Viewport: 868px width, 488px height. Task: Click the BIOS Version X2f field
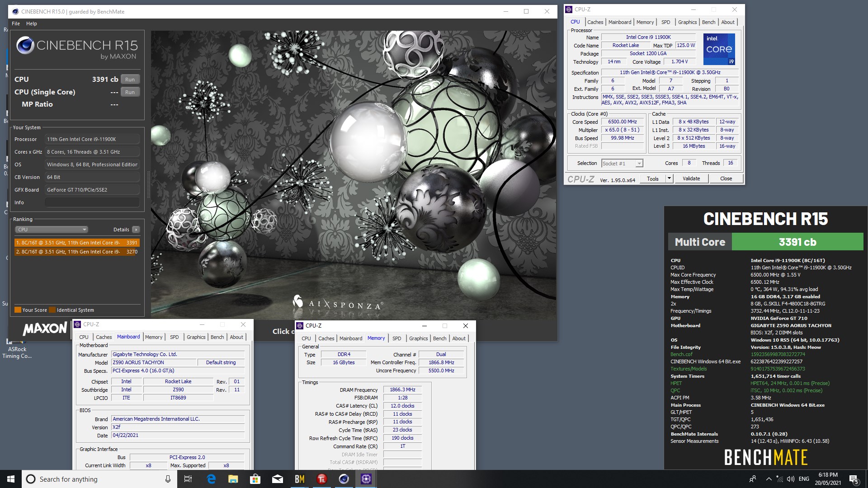tap(178, 427)
